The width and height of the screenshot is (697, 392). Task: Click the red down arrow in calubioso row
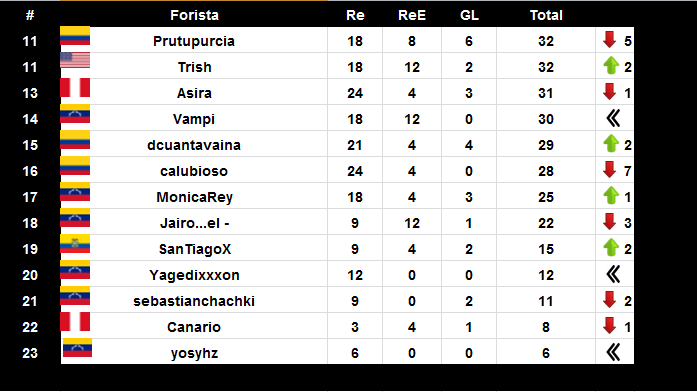[609, 170]
